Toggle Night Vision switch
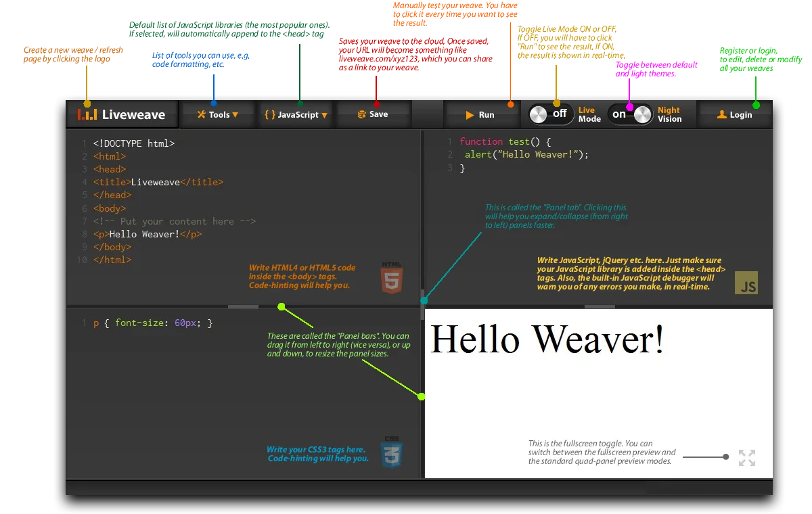 (x=629, y=114)
